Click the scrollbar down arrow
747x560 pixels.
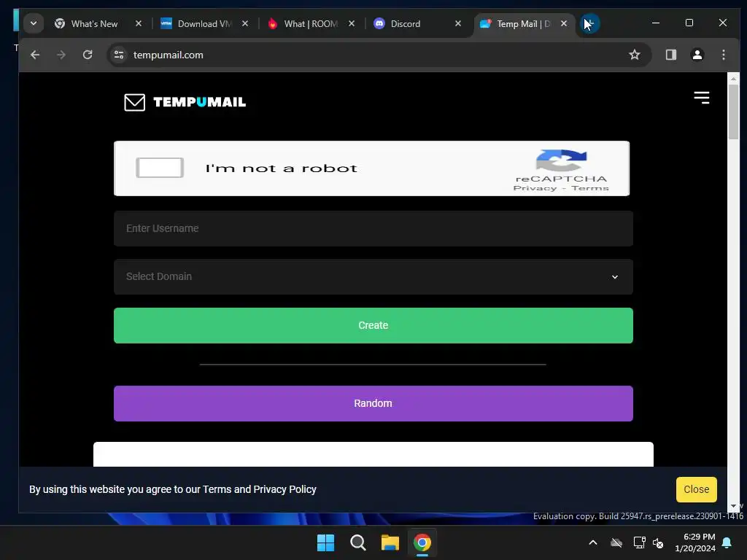[x=733, y=506]
